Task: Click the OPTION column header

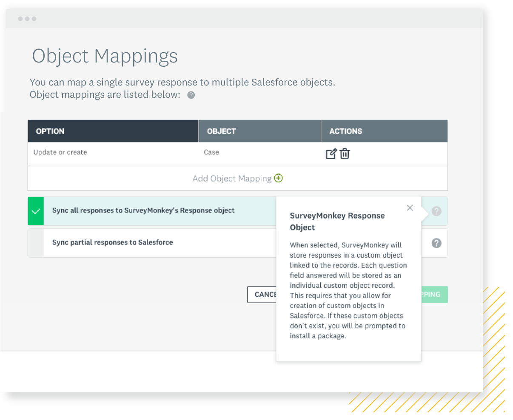Action: (x=113, y=131)
